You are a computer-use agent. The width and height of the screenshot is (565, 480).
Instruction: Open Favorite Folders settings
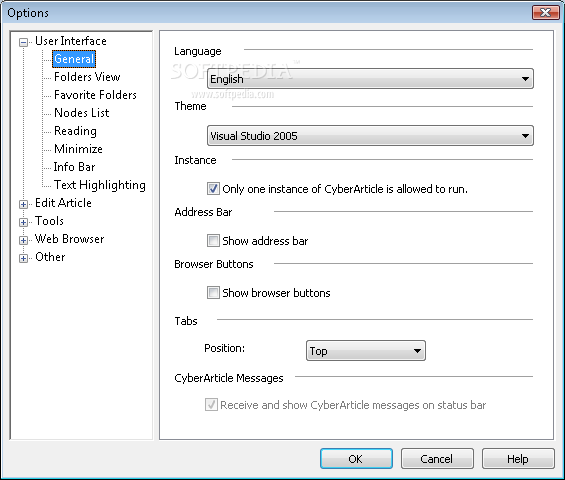pyautogui.click(x=95, y=95)
